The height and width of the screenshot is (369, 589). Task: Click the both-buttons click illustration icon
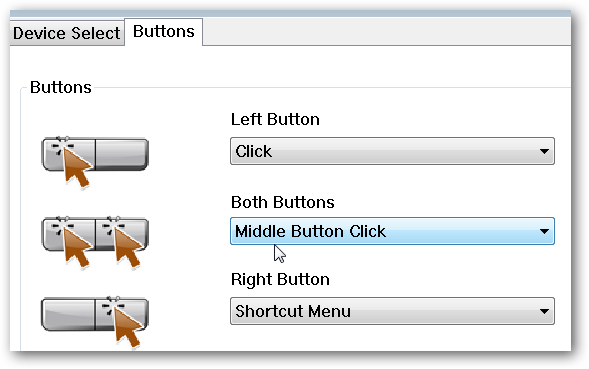click(95, 242)
